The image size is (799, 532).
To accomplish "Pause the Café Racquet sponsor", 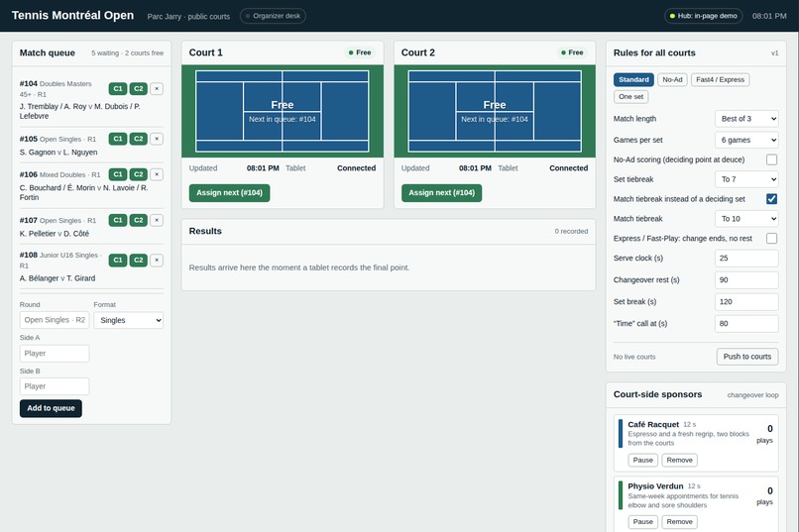I will [x=642, y=460].
